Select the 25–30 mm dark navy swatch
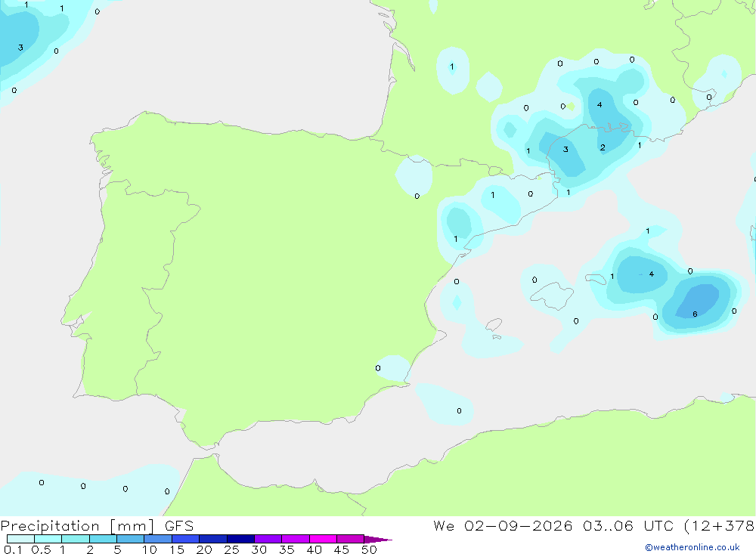Screen dimensions: 756x554 (x=240, y=539)
